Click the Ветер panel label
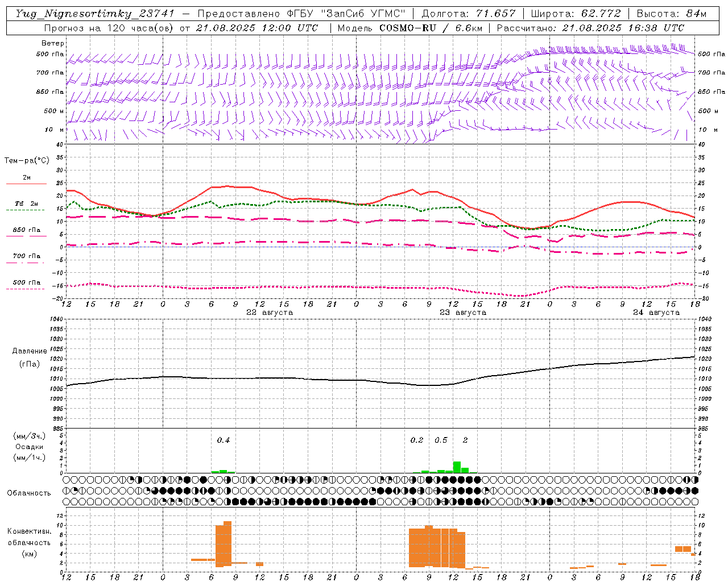 tap(52, 43)
